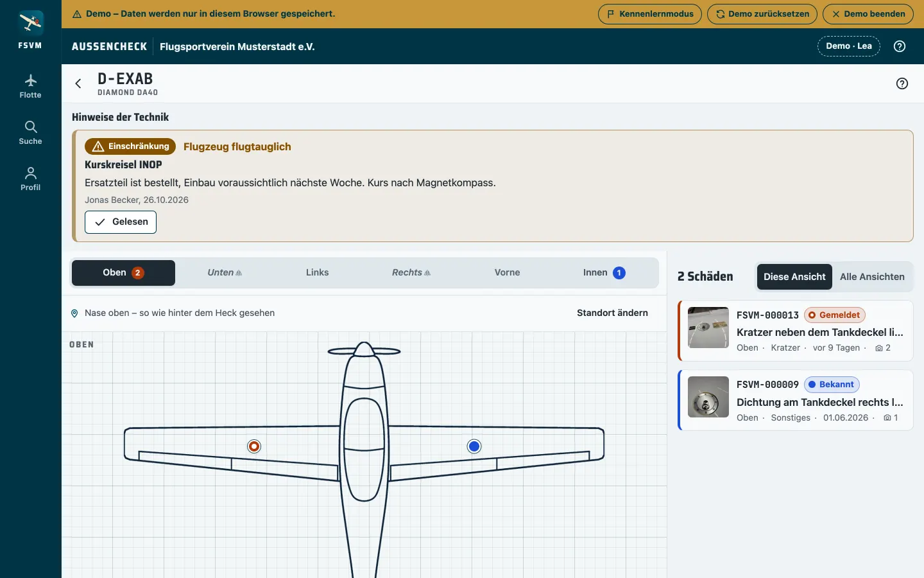924x578 pixels.
Task: Open thumbnail of damage FSVM-000009
Action: coord(708,397)
